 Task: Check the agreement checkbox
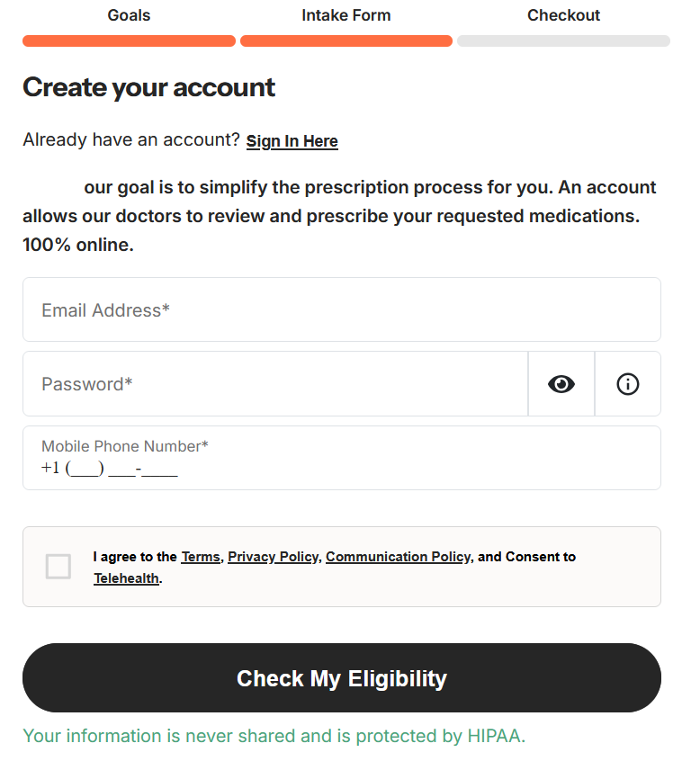58,567
